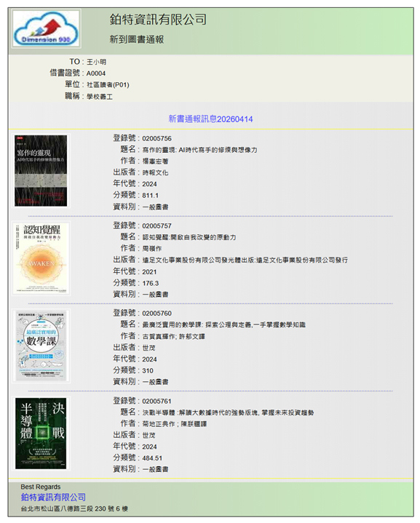Click the year value 2021
The image size is (420, 523).
click(149, 272)
